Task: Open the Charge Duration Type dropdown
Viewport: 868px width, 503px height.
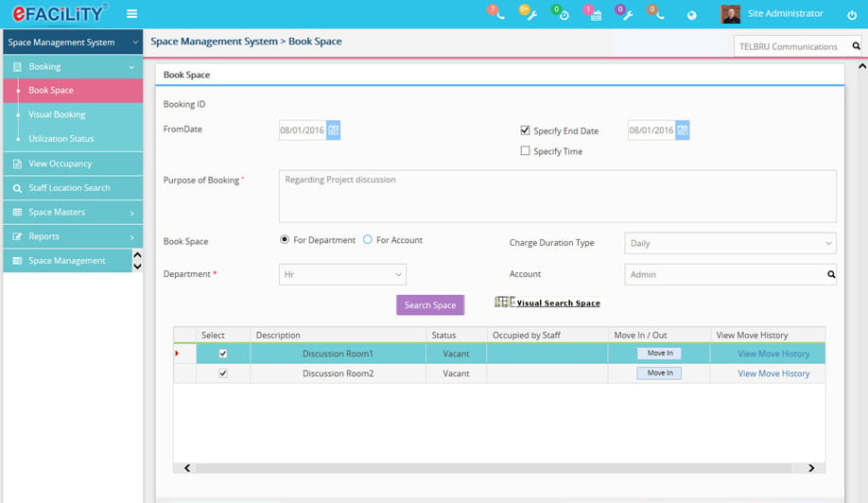Action: [730, 243]
